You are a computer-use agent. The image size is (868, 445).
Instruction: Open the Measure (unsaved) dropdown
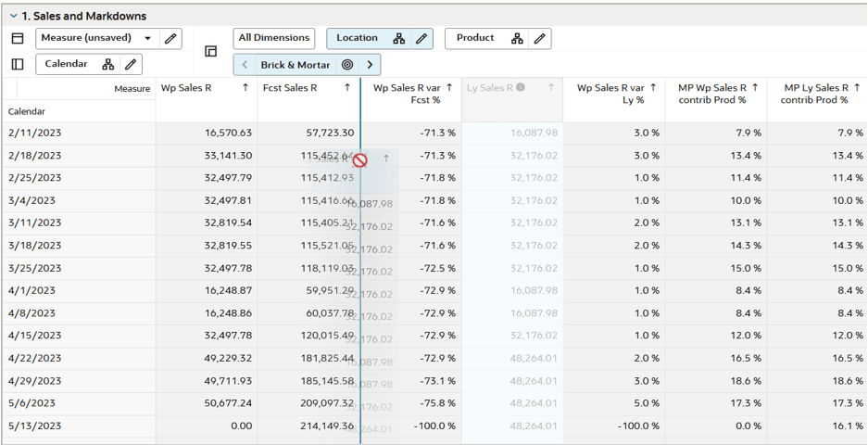point(148,38)
